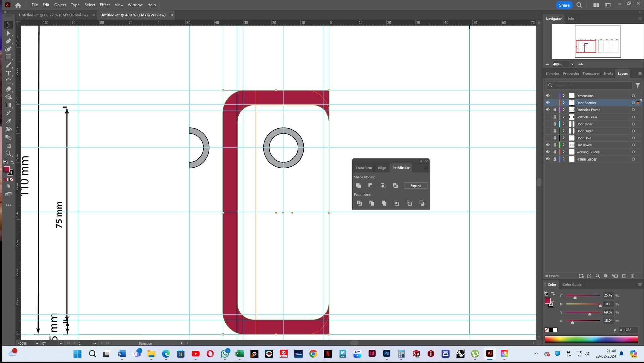This screenshot has height=363, width=644.
Task: Hide the Dimensions layer
Action: (x=548, y=96)
